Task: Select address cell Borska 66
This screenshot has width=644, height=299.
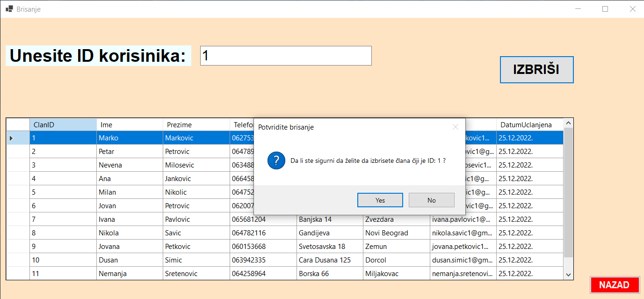Action: tap(330, 274)
